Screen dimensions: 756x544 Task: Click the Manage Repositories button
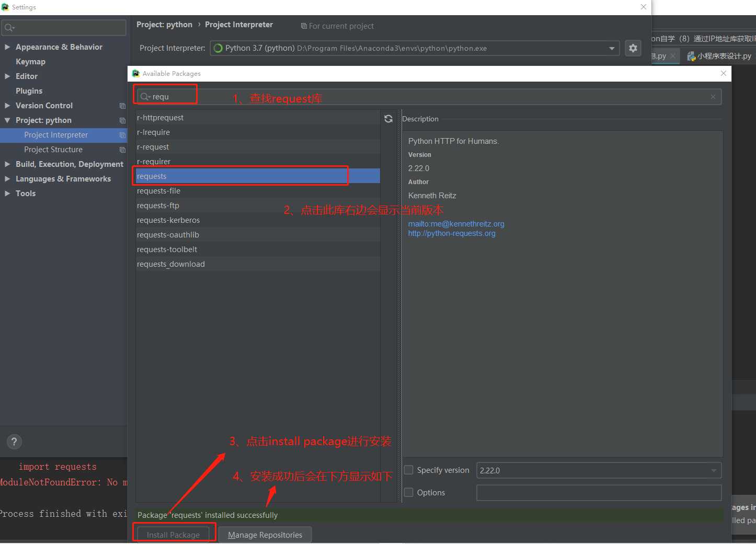(265, 535)
